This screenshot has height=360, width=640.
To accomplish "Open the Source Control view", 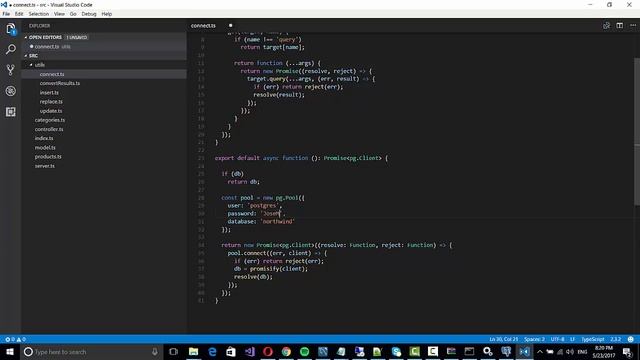I will pos(11,70).
